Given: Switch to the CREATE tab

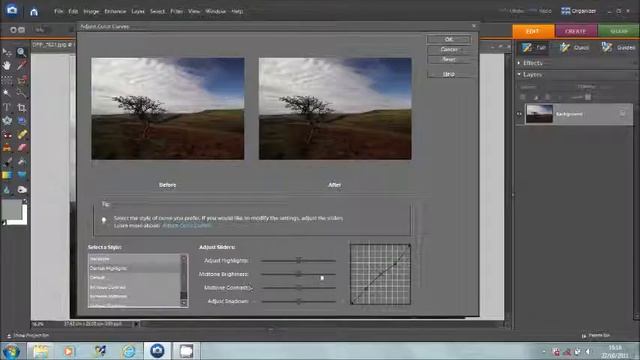Looking at the screenshot, I should tap(576, 31).
